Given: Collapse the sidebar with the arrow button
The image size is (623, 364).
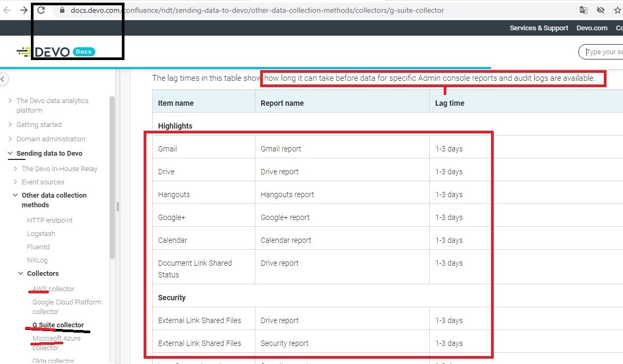Looking at the screenshot, I should pos(3,79).
